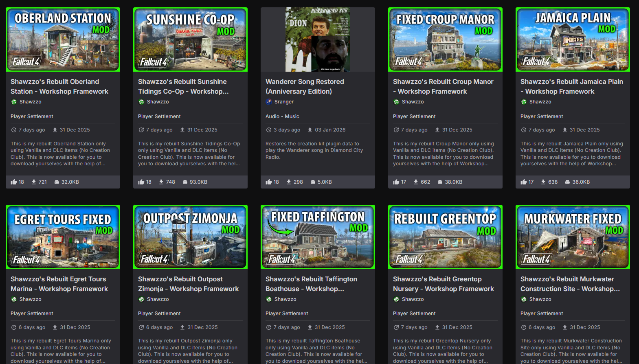Open the Oberland Station mod thumbnail
The width and height of the screenshot is (639, 364).
[63, 39]
